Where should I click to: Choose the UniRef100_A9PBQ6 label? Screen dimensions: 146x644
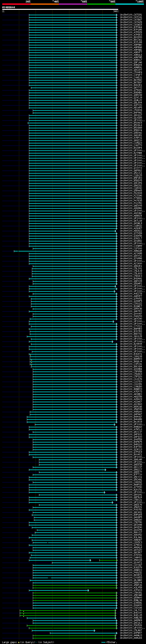pyautogui.click(x=131, y=47)
